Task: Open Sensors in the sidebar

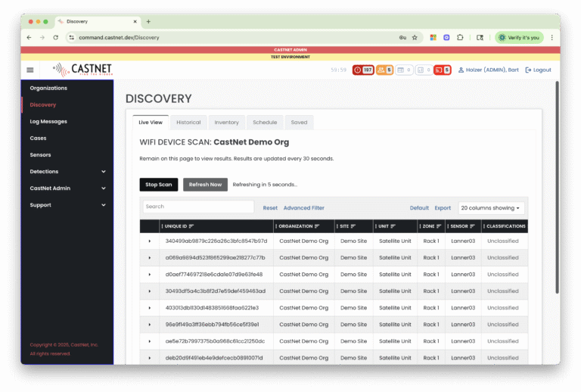Action: point(40,155)
